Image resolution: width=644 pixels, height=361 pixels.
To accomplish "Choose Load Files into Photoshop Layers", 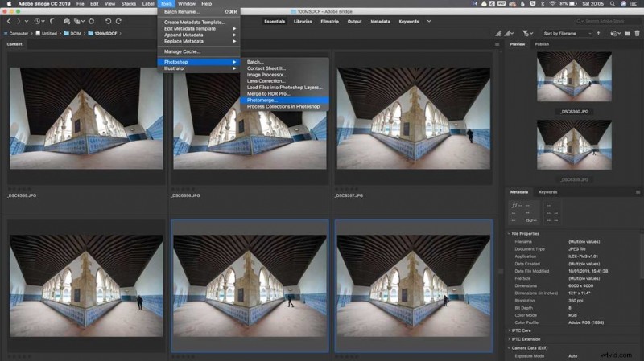I will (284, 88).
